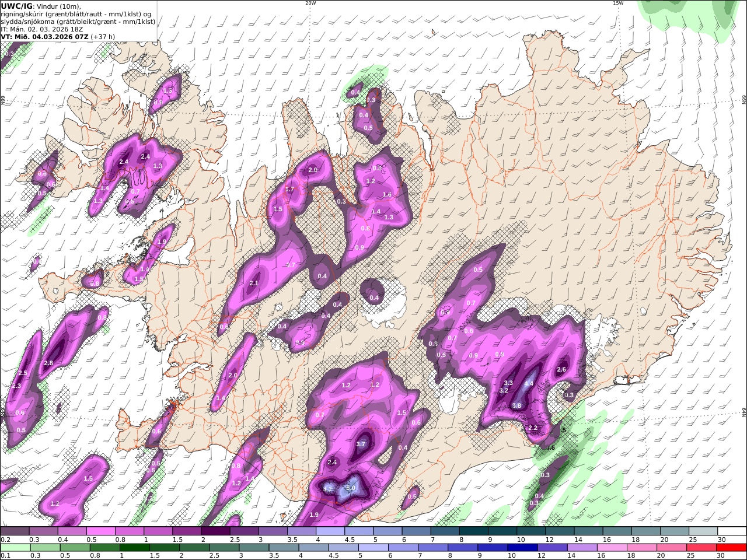Click the 0.1 label in the rain legend
This screenshot has height=560, width=747.
pyautogui.click(x=5, y=556)
